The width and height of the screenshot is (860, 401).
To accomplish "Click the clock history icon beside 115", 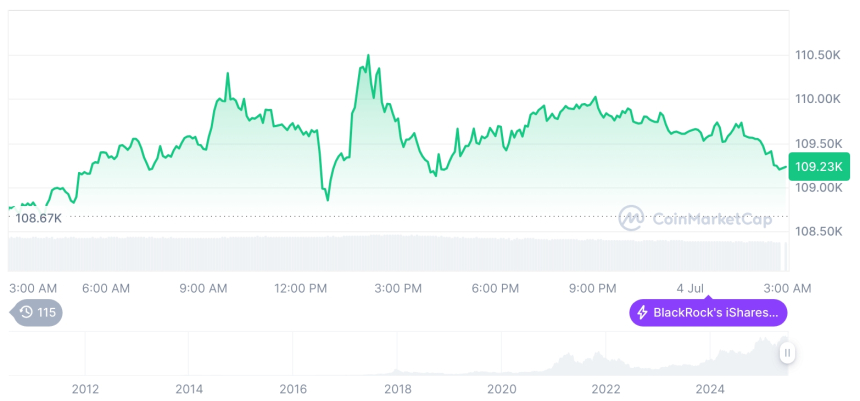I will tap(27, 313).
